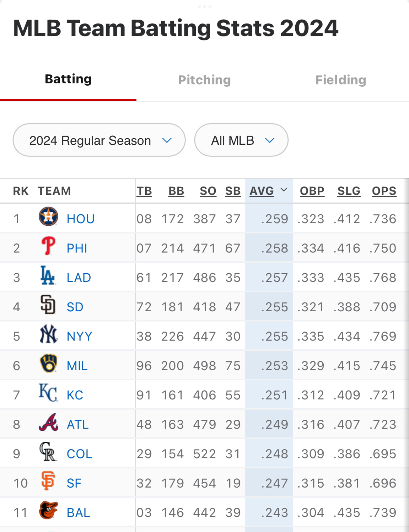This screenshot has width=409, height=532.
Task: Click the Houston Astros team logo
Action: pyautogui.click(x=48, y=217)
